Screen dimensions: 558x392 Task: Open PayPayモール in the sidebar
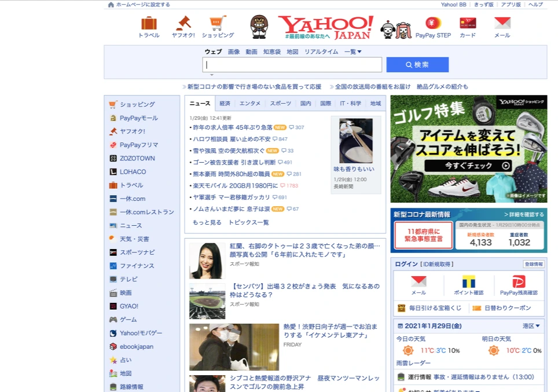pos(138,118)
